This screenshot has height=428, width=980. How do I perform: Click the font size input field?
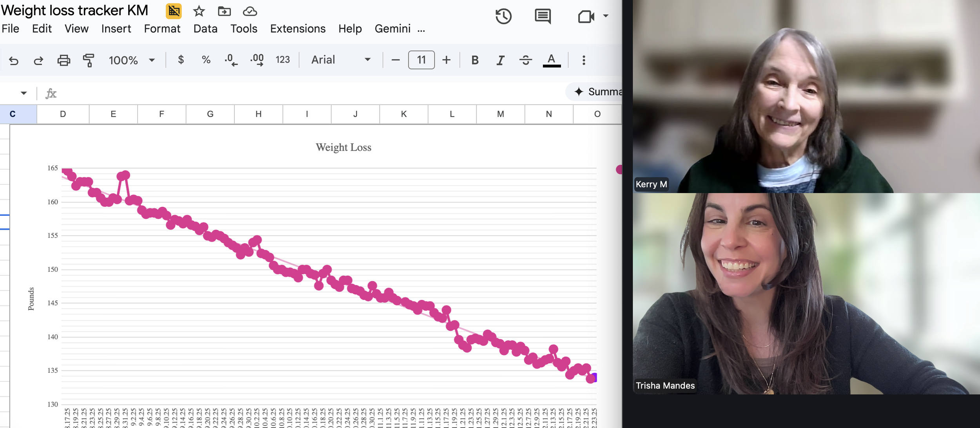coord(421,60)
